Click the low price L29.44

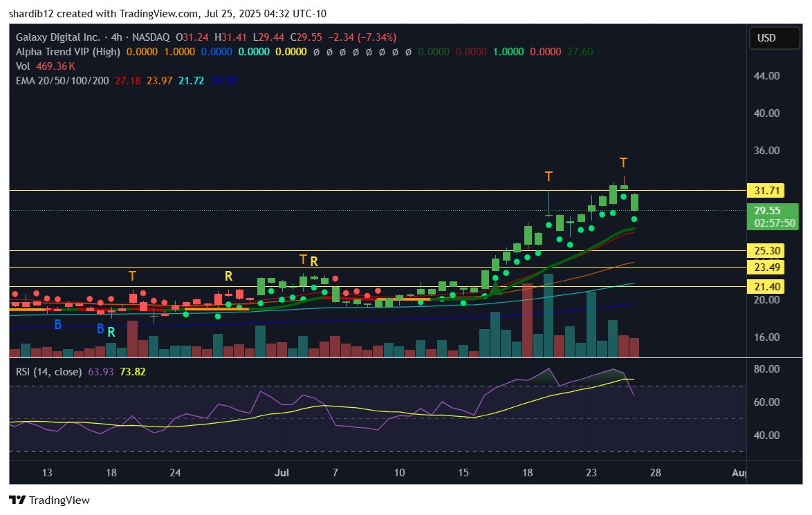pos(268,37)
